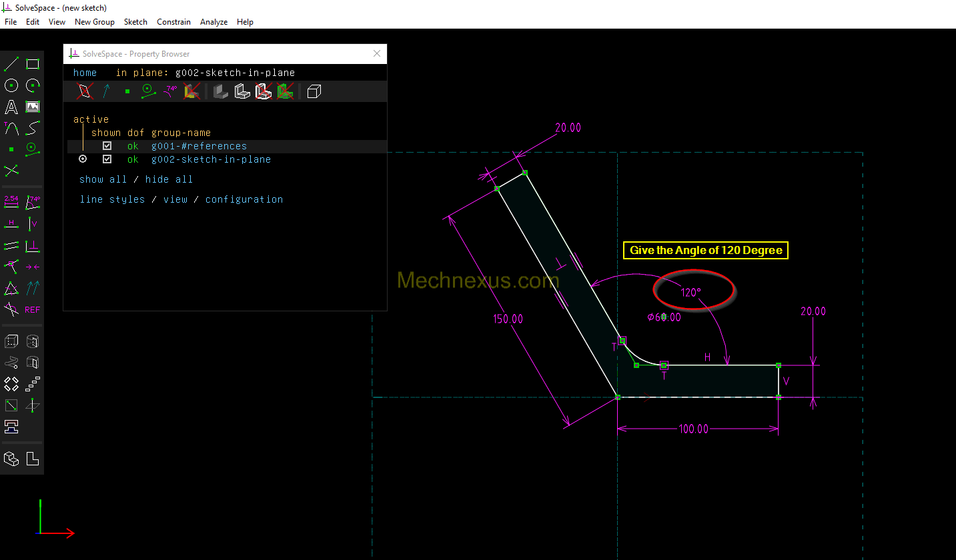Viewport: 956px width, 560px height.
Task: Create a new Extrude group
Action: 11,342
